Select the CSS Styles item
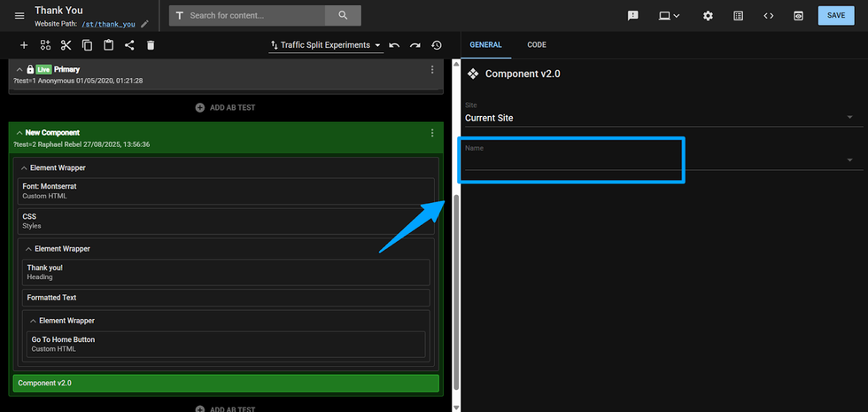The image size is (868, 412). coord(226,221)
